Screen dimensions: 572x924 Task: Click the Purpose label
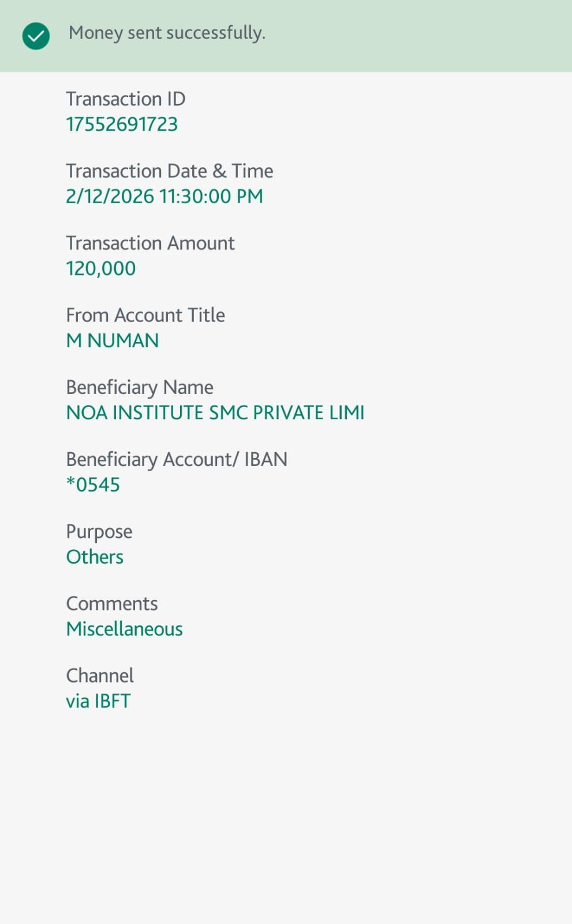click(99, 531)
